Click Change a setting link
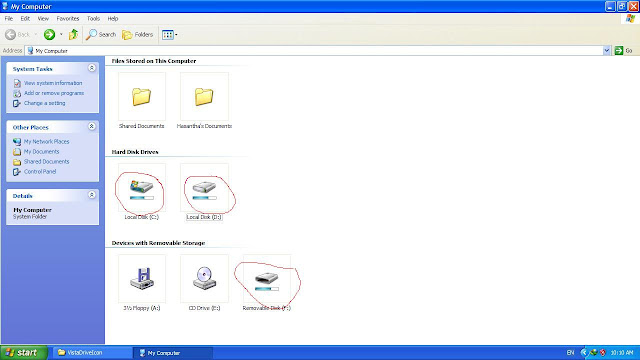This screenshot has height=360, width=640. tap(44, 103)
